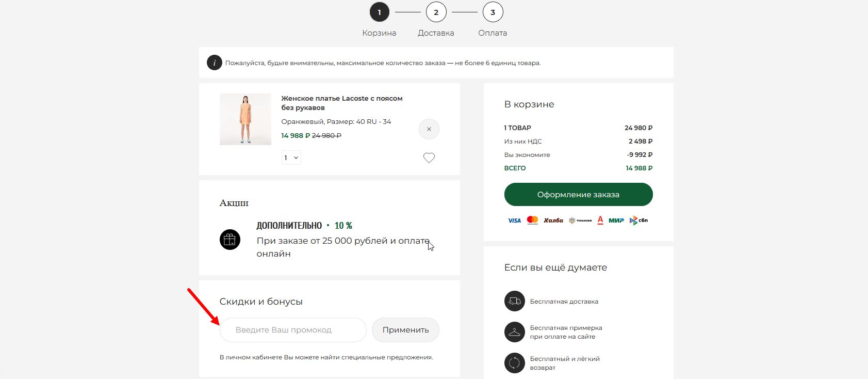Click the '-9 992 ₽' savings amount
Image resolution: width=868 pixels, height=379 pixels.
coord(640,155)
